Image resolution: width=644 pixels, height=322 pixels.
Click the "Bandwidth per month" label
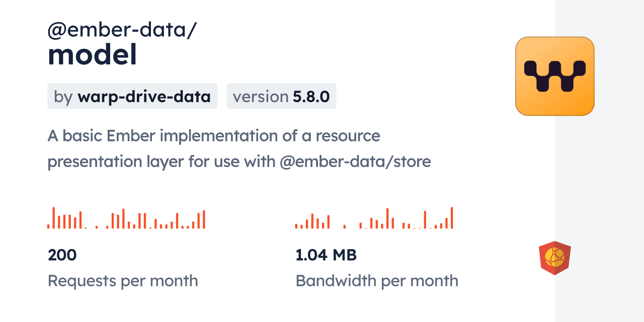(x=377, y=281)
